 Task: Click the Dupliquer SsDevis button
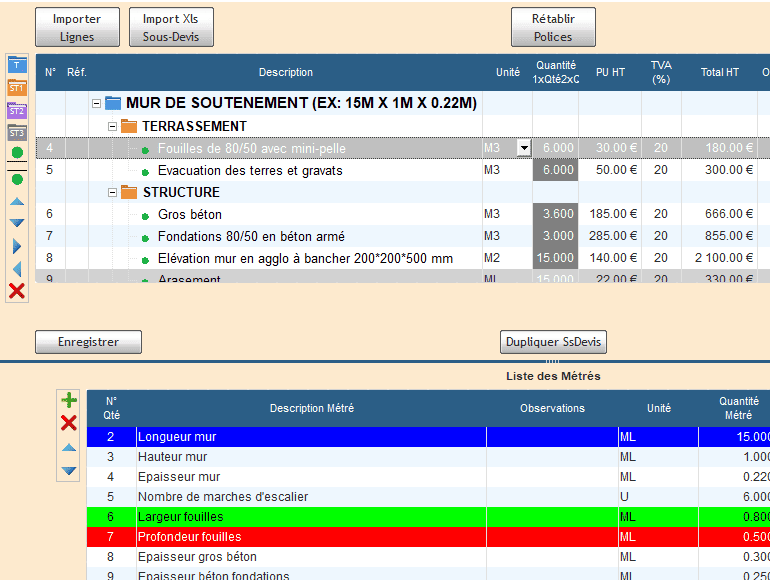553,342
